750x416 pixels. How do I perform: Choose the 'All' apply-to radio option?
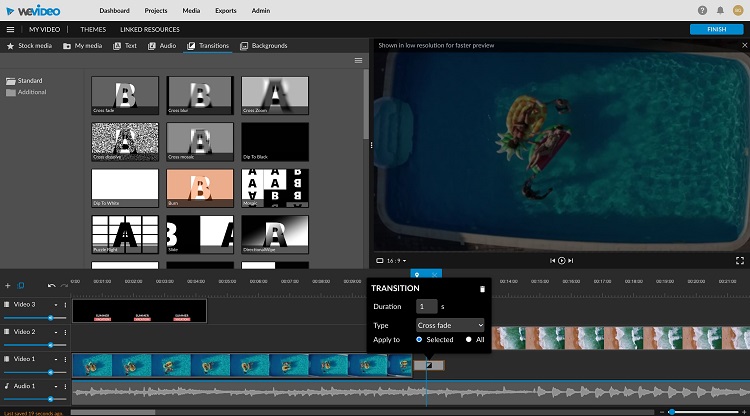(x=468, y=340)
